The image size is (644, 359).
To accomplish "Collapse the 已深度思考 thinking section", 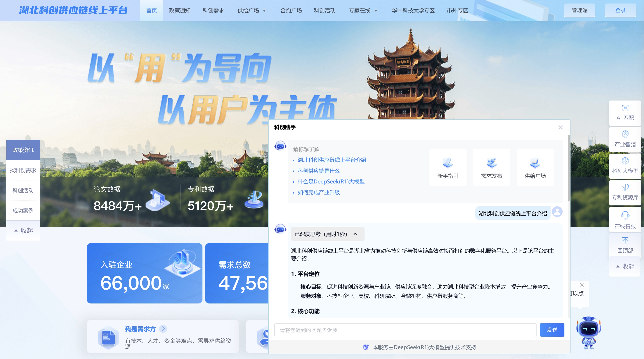I will [x=355, y=234].
